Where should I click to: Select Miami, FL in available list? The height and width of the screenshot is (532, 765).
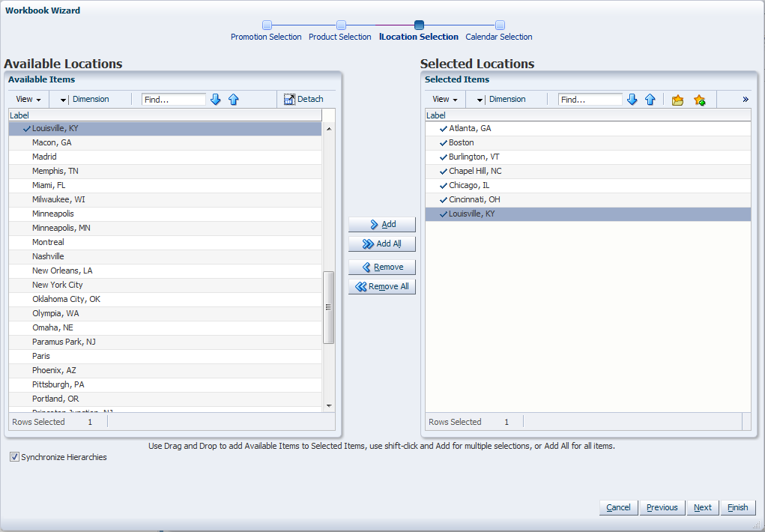click(165, 185)
